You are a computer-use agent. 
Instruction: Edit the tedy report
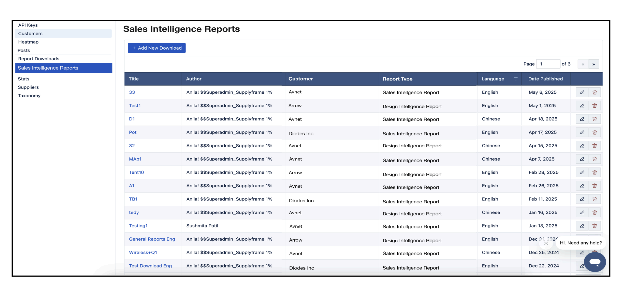point(582,213)
